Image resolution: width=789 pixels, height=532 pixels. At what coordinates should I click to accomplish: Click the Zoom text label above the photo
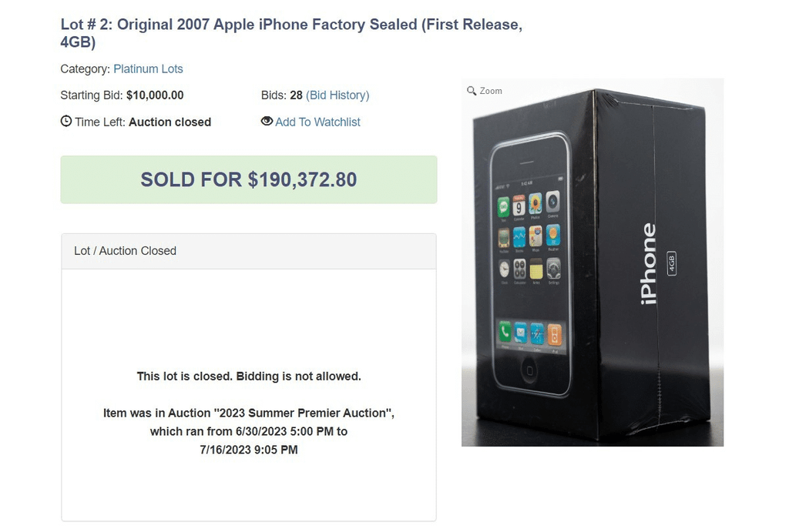pyautogui.click(x=491, y=90)
